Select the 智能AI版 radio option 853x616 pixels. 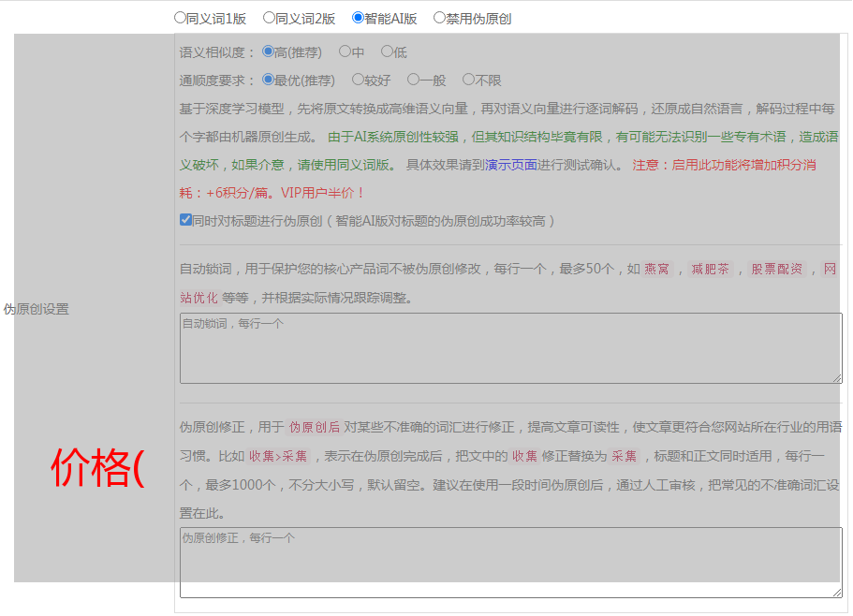tap(358, 18)
